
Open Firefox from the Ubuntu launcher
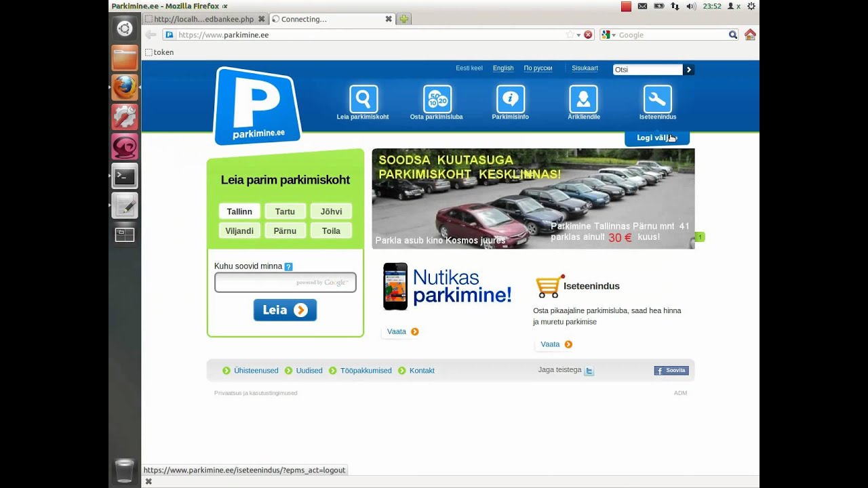[125, 87]
